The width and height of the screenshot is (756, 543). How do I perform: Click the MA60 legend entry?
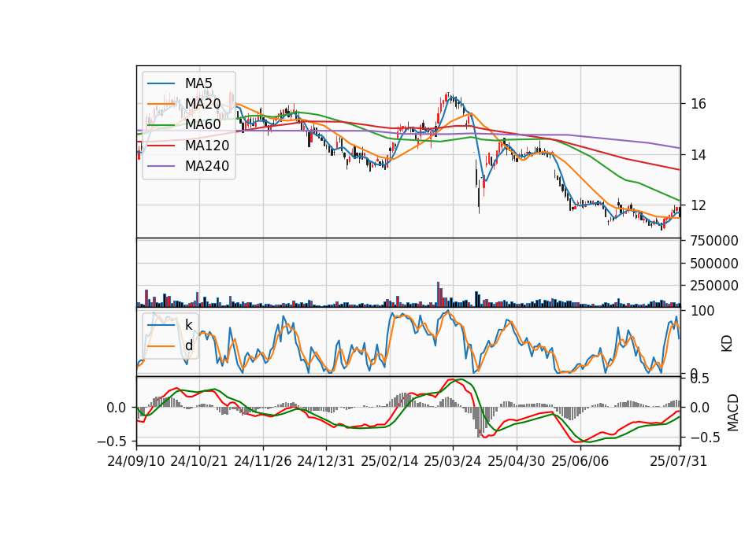186,125
